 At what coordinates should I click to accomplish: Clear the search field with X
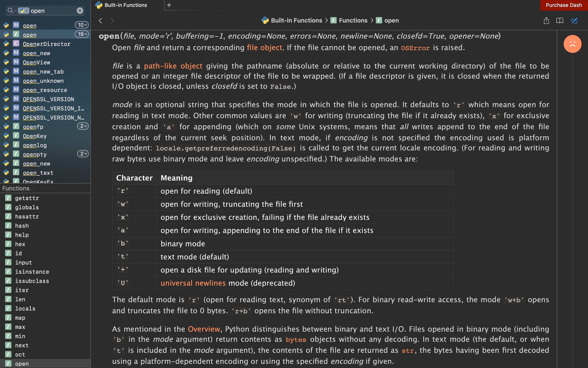pos(80,10)
